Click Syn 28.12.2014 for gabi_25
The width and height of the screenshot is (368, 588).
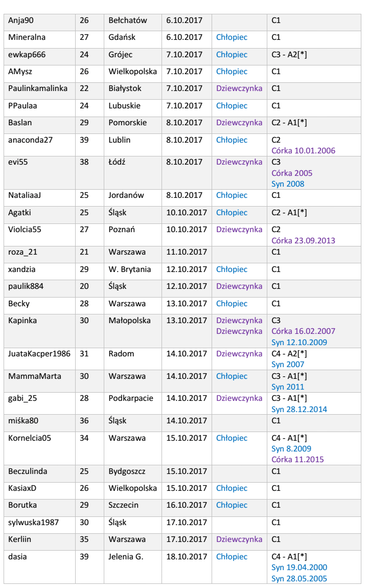point(299,409)
